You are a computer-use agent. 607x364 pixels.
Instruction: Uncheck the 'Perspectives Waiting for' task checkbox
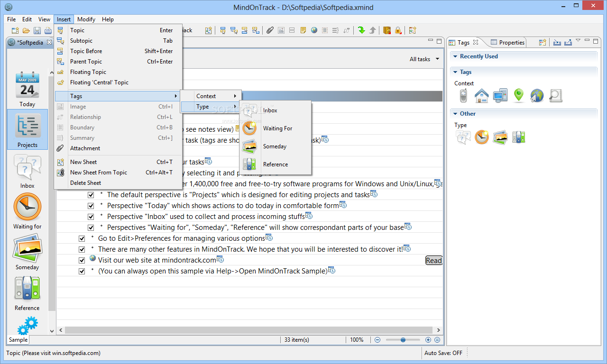[x=91, y=227]
